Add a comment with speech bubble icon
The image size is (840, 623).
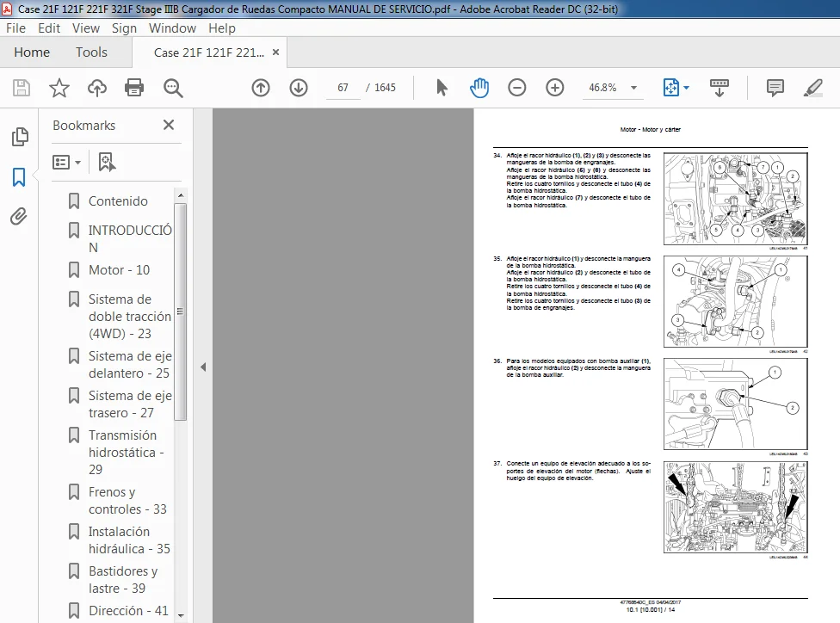click(775, 87)
